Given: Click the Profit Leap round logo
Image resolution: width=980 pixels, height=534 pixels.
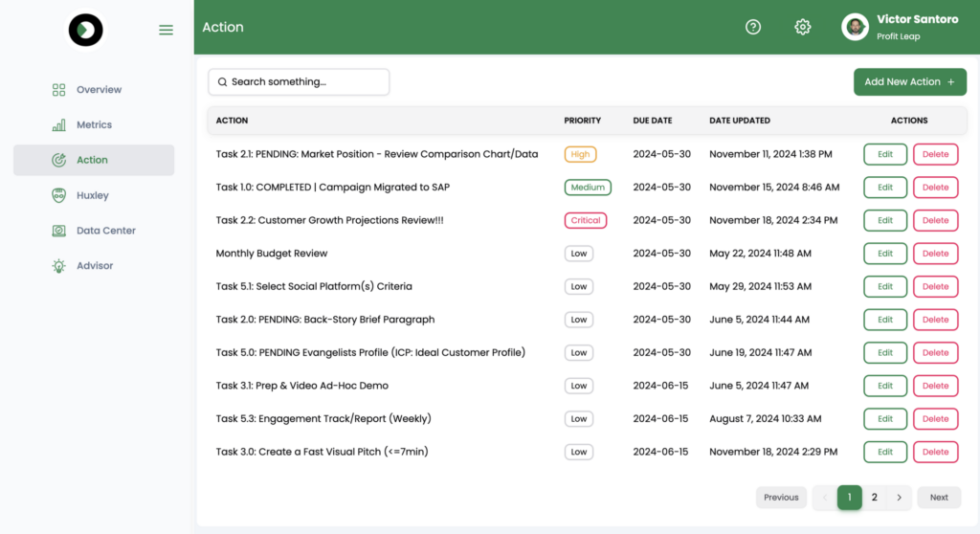Looking at the screenshot, I should 85,30.
